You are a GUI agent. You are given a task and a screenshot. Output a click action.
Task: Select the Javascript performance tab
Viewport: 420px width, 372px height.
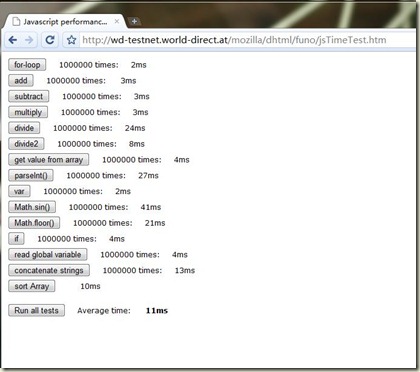tap(65, 22)
